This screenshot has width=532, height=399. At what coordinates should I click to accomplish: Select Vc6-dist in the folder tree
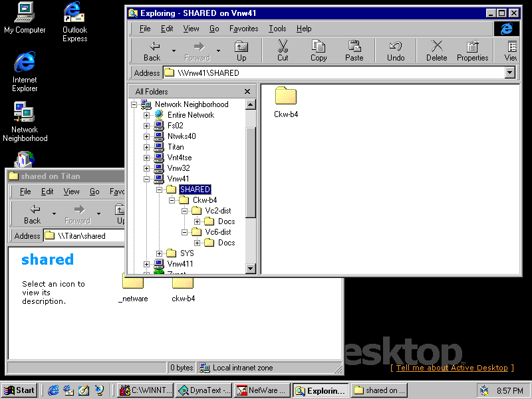218,232
